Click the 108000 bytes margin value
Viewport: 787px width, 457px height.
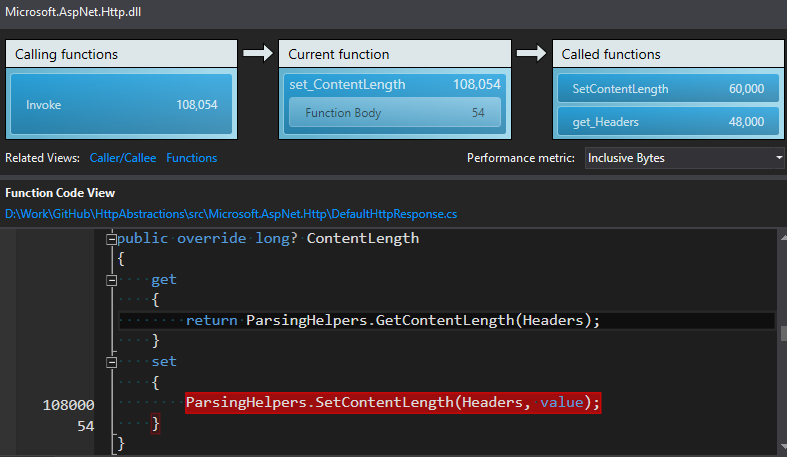point(68,405)
